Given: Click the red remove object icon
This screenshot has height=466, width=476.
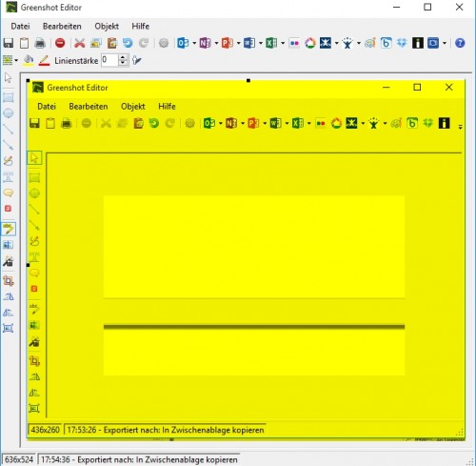Looking at the screenshot, I should [60, 43].
